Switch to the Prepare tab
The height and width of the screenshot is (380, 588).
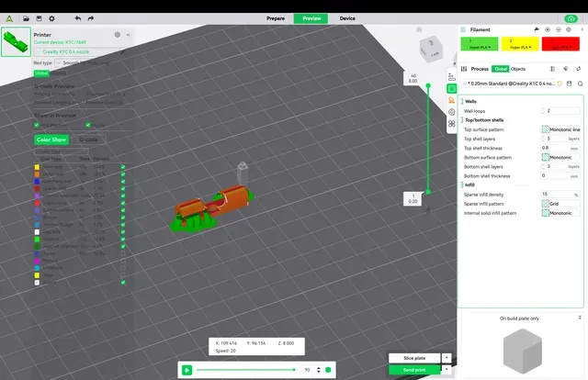pos(276,18)
